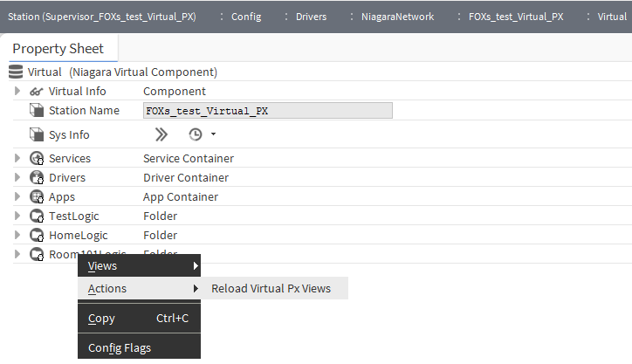Navigate to NiagaraNetwork in breadcrumb path
Viewport: 632px width, 364px height.
(398, 17)
